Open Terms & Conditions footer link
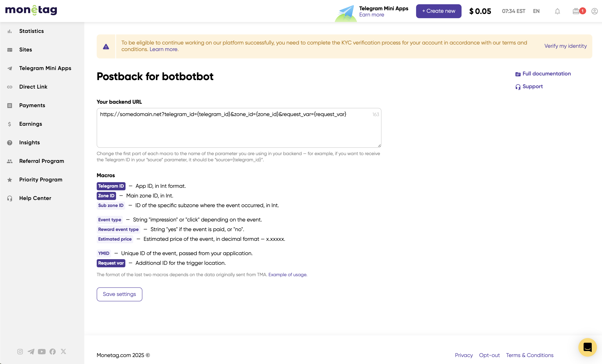The image size is (602, 364). pos(530,355)
